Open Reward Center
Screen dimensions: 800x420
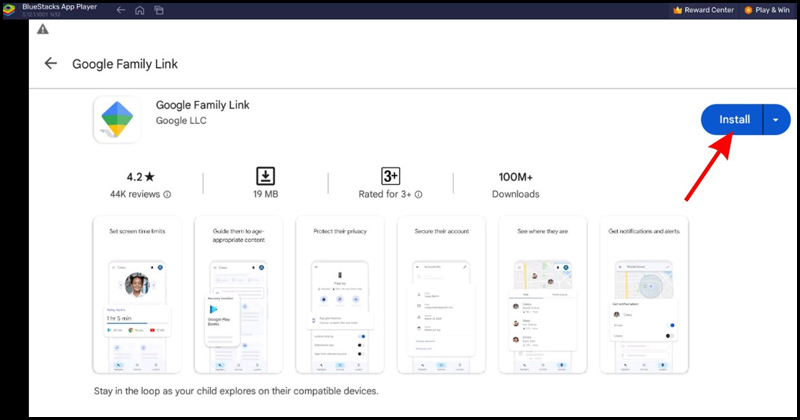(703, 10)
